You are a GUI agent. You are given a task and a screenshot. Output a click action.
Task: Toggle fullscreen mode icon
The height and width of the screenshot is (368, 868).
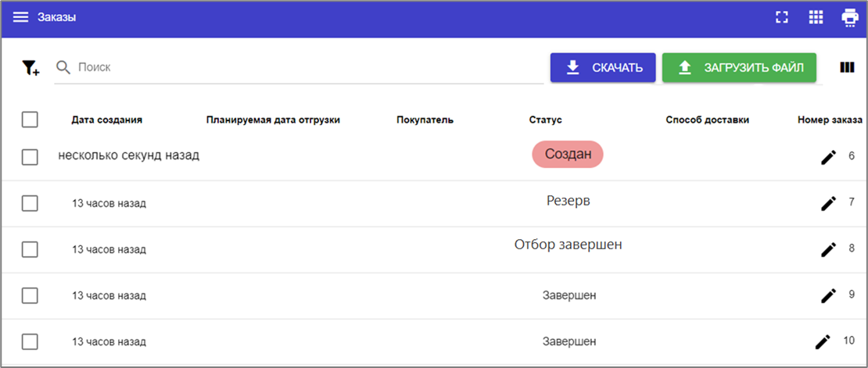pyautogui.click(x=781, y=17)
